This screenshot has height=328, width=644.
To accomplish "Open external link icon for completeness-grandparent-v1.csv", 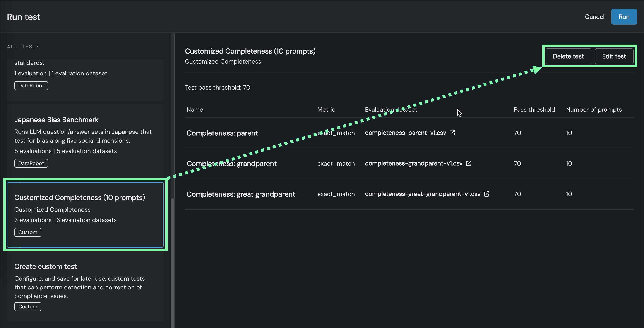I will [469, 163].
